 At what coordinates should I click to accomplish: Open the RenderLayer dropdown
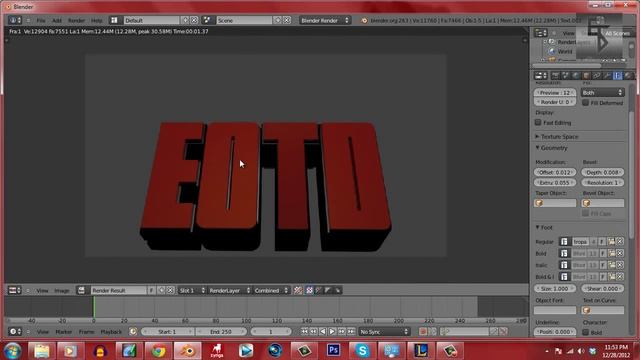point(229,290)
